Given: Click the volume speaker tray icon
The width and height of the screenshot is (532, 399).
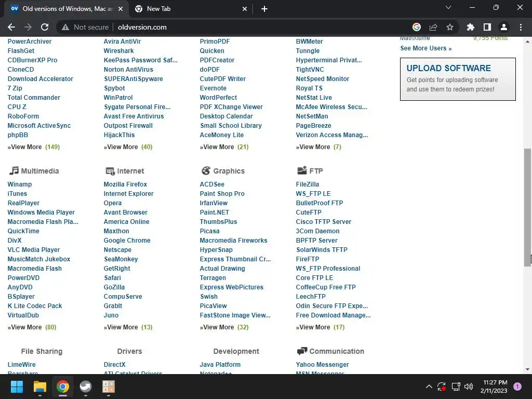Looking at the screenshot, I should click(469, 387).
